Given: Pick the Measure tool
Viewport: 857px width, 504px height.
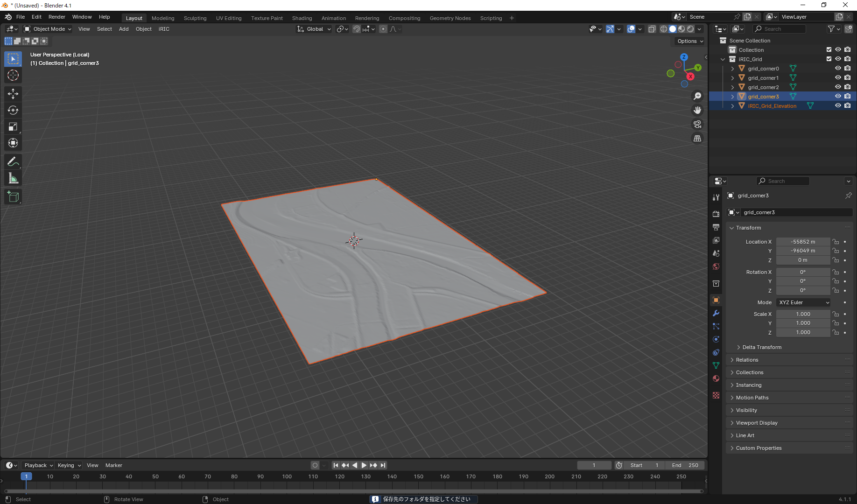Looking at the screenshot, I should coord(13,178).
